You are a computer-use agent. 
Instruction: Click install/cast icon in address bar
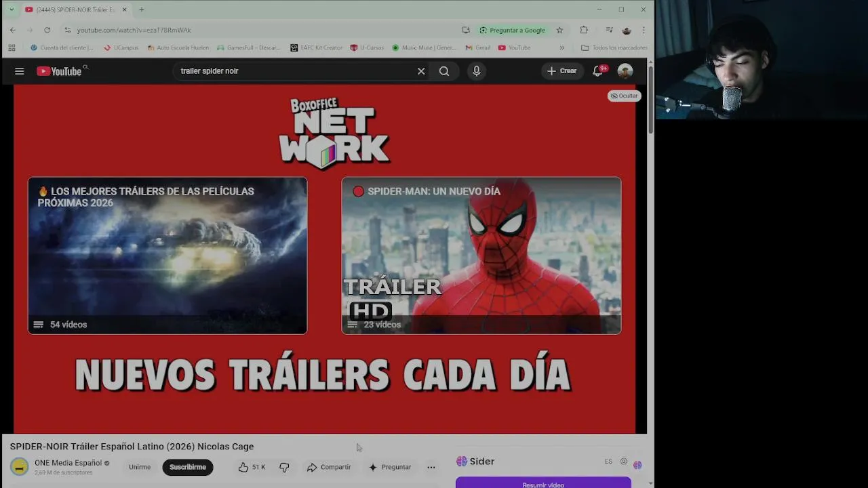pyautogui.click(x=466, y=30)
